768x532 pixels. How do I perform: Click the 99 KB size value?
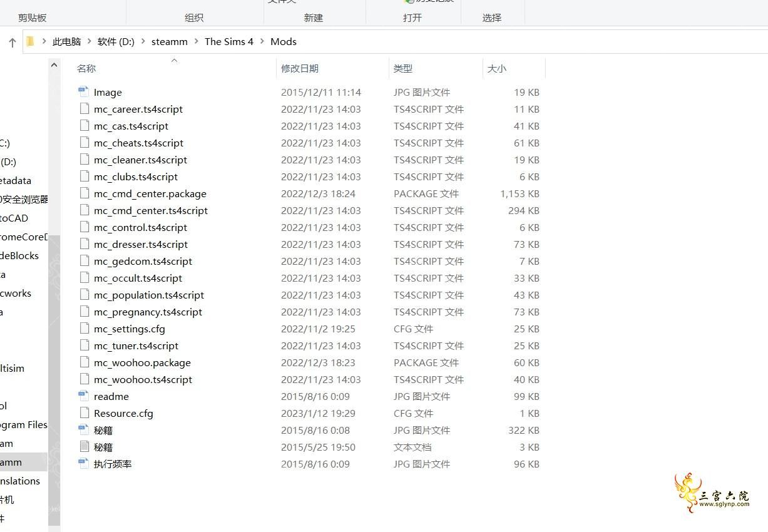pyautogui.click(x=526, y=396)
